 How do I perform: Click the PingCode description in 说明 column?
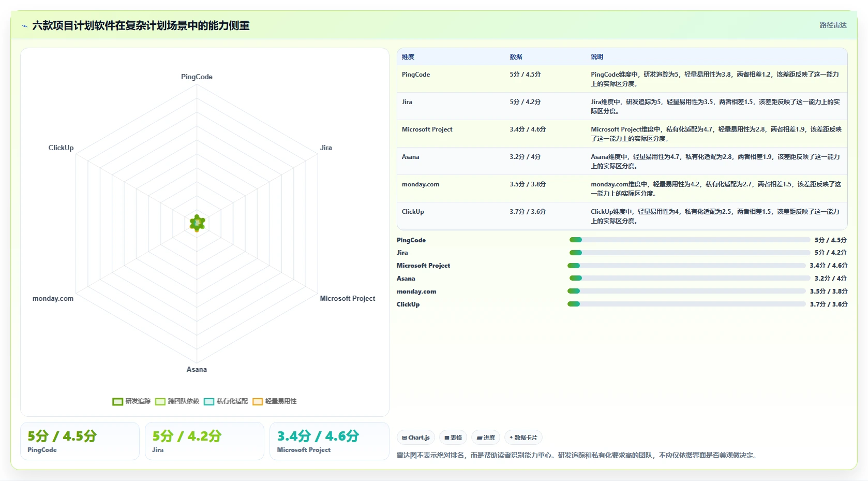pyautogui.click(x=715, y=79)
